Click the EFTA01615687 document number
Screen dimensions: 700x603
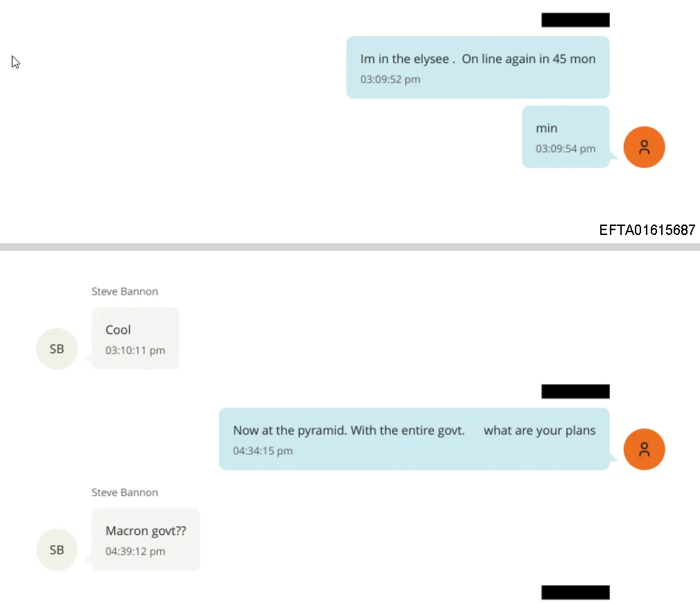[x=647, y=230]
